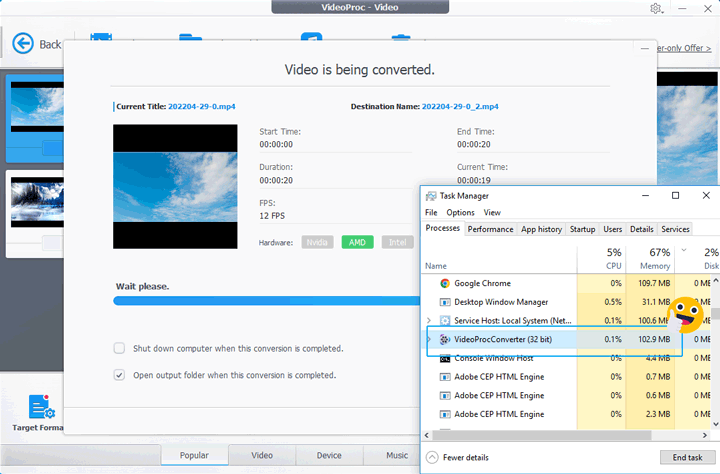Click the Target Format icon

[41, 406]
